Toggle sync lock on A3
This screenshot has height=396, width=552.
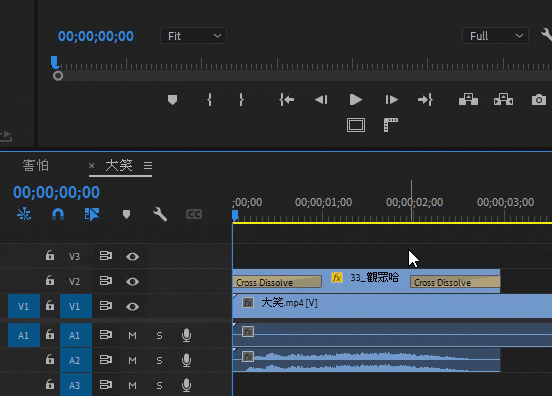[x=106, y=384]
